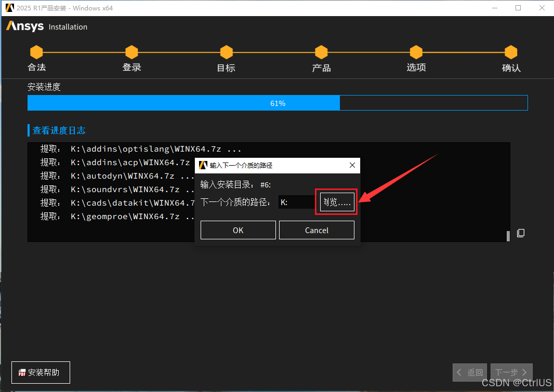Click log line K:\cads\datakit\WINX64.7z
This screenshot has height=392, width=554.
pos(117,203)
